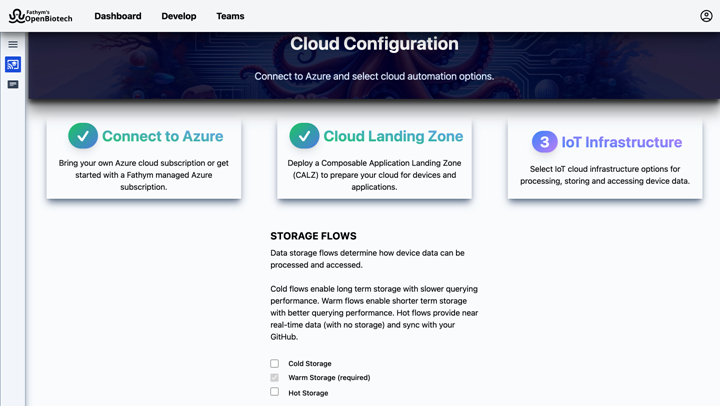This screenshot has height=406, width=720.
Task: Click the Connect to Azure card description
Action: click(144, 175)
